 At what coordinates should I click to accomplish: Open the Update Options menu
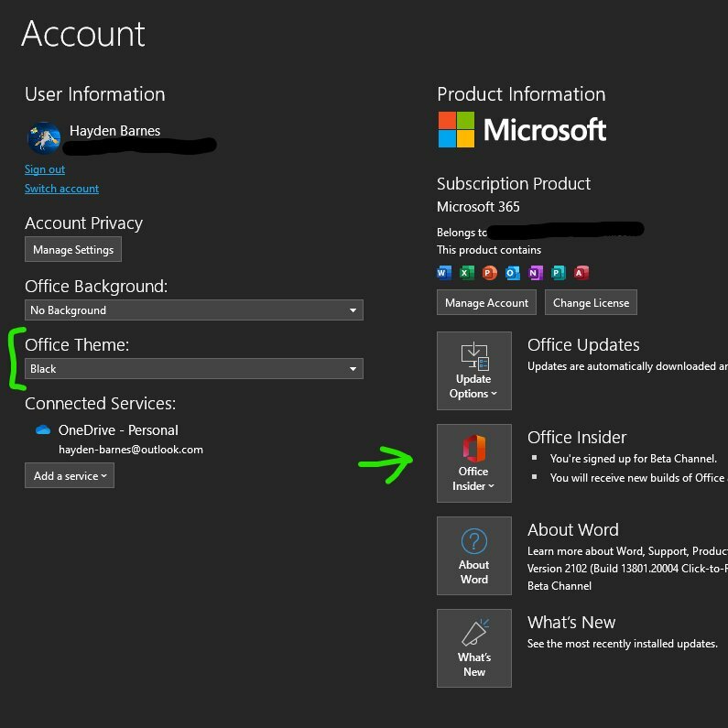tap(474, 371)
